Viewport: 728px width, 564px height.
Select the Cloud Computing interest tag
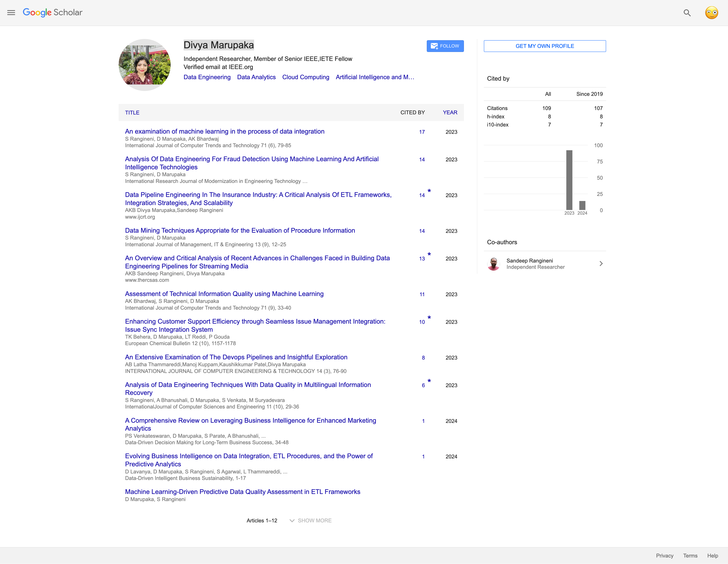click(x=306, y=77)
